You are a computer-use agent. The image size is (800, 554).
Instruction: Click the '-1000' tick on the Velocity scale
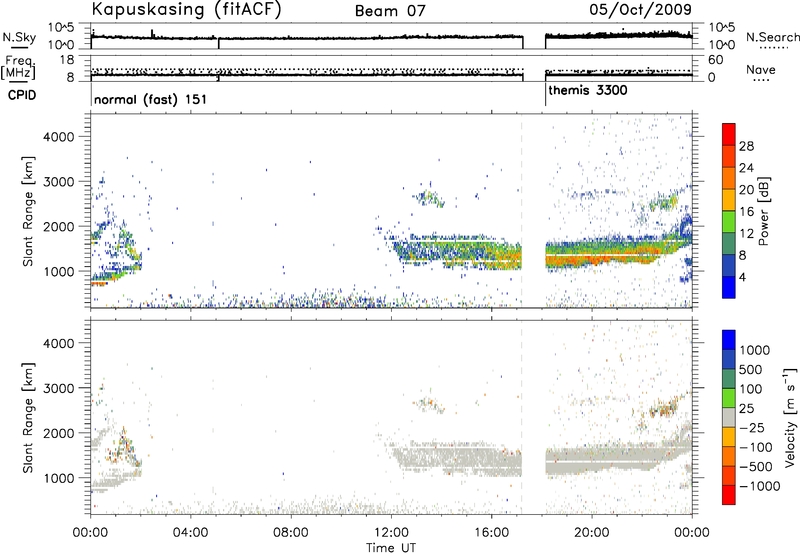tap(760, 486)
